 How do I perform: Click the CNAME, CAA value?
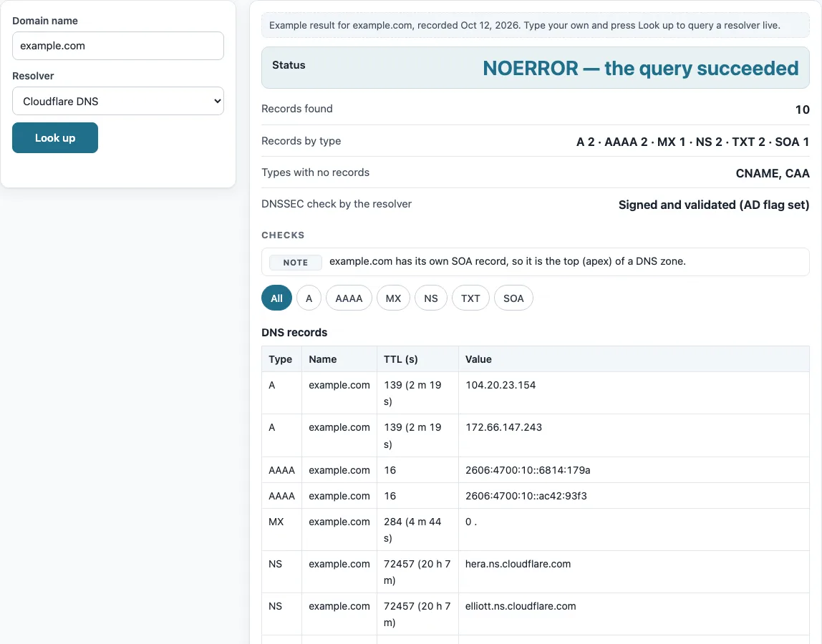(773, 173)
